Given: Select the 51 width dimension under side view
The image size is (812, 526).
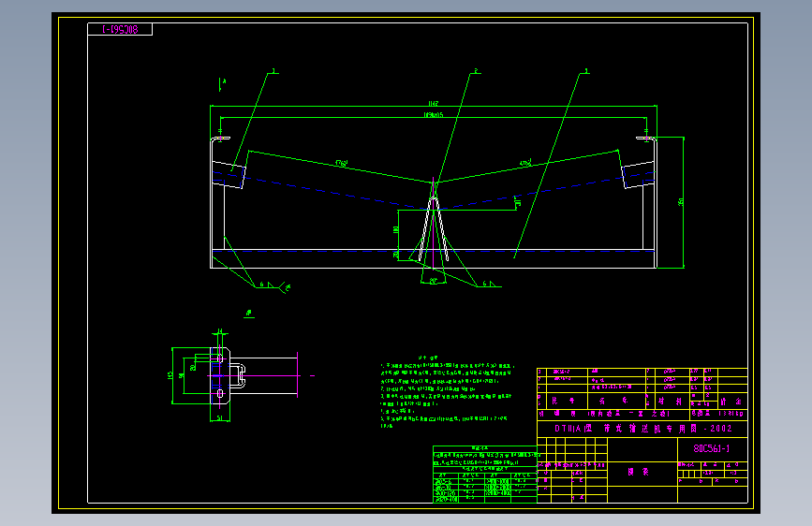Looking at the screenshot, I should click(x=219, y=417).
